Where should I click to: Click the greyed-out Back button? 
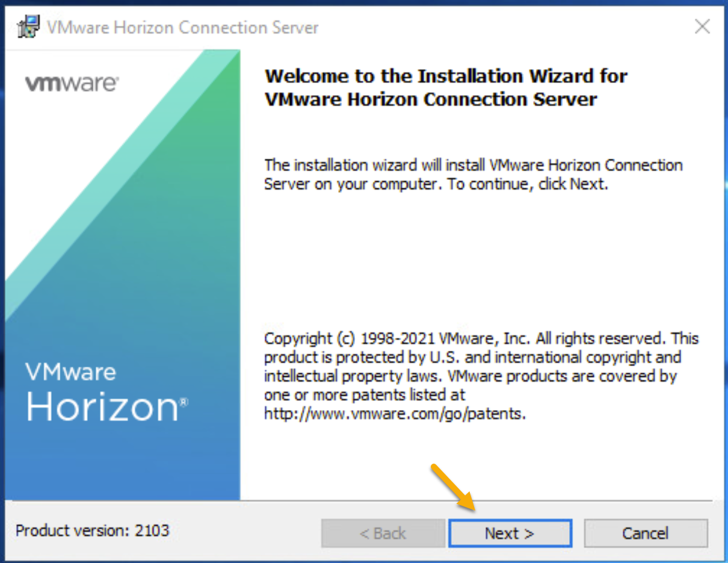[x=383, y=533]
